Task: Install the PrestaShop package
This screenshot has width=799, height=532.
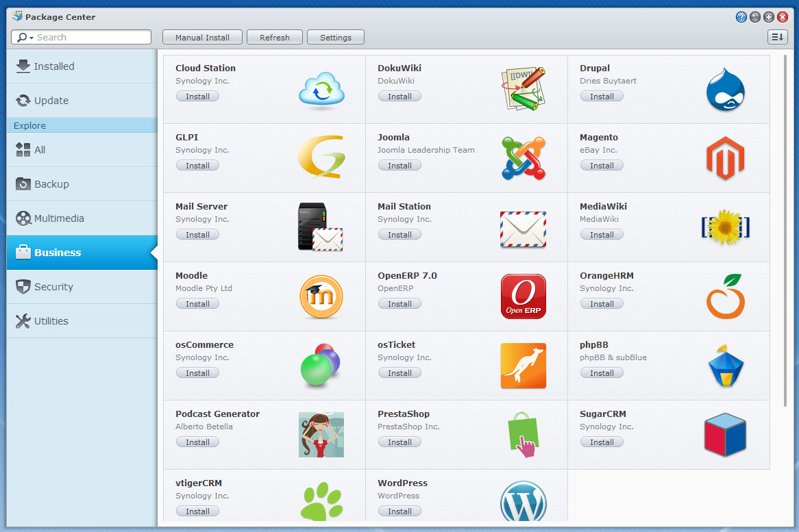Action: (x=399, y=442)
